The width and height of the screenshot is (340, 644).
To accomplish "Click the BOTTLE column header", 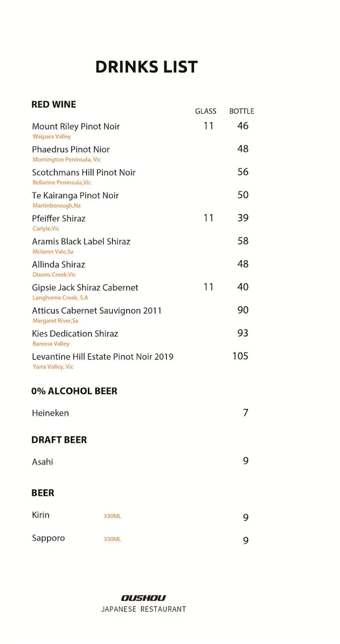I will coord(242,111).
